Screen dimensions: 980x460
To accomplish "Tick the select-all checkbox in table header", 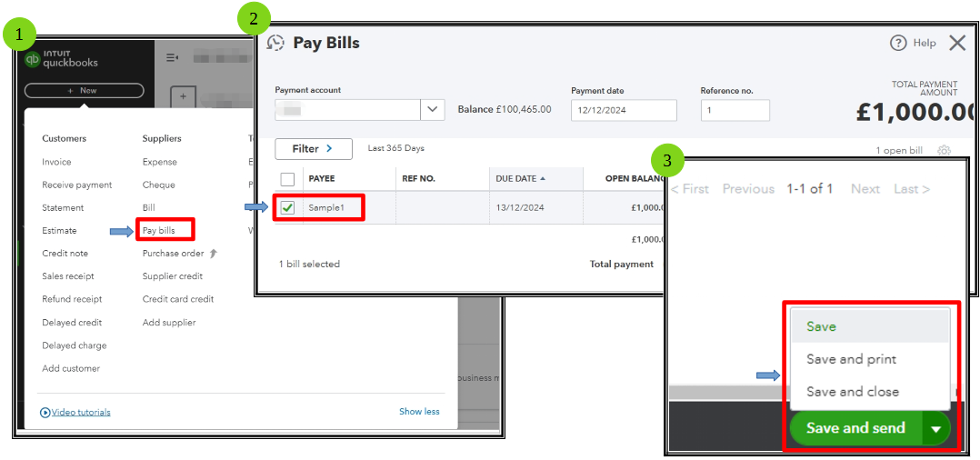I will [287, 179].
